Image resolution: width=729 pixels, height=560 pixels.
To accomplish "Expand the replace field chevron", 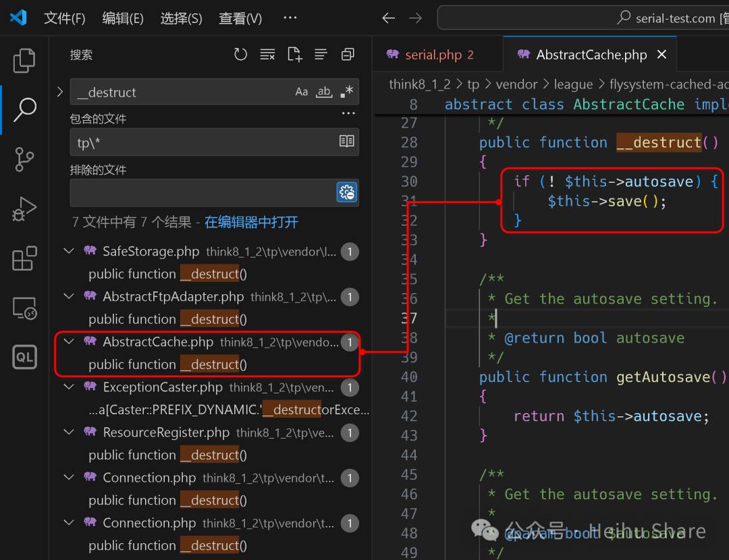I will pos(59,92).
